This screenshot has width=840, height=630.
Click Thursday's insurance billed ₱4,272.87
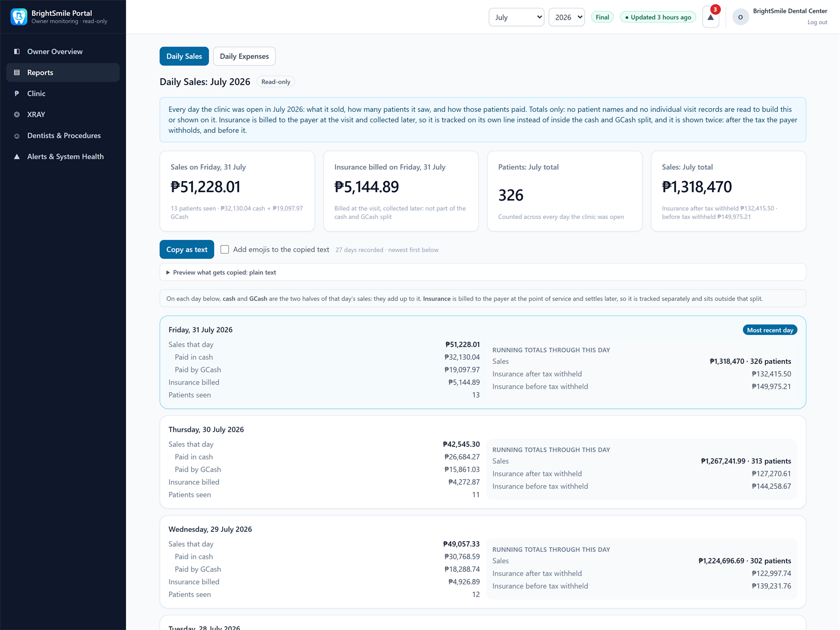(x=464, y=482)
